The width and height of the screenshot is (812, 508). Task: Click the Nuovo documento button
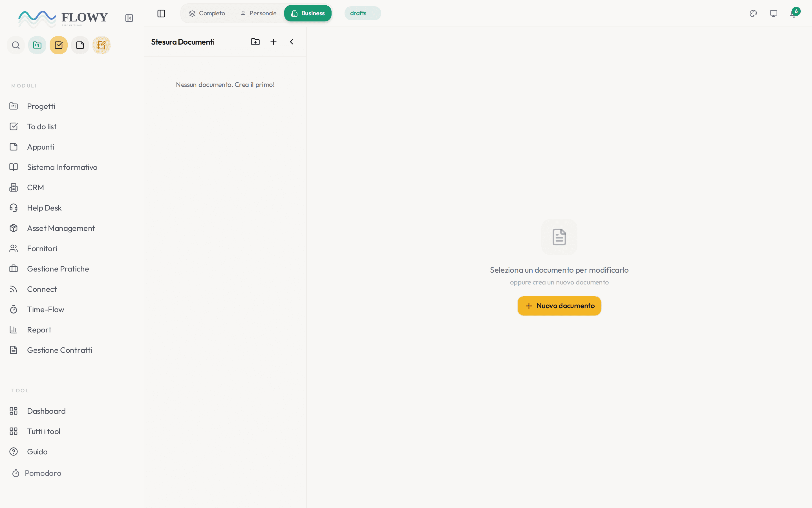click(x=559, y=306)
